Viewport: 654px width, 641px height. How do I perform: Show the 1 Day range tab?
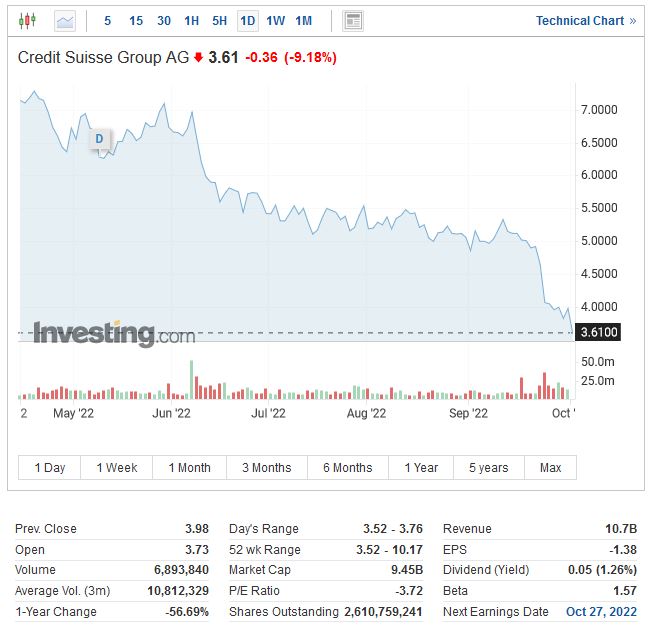pos(50,467)
